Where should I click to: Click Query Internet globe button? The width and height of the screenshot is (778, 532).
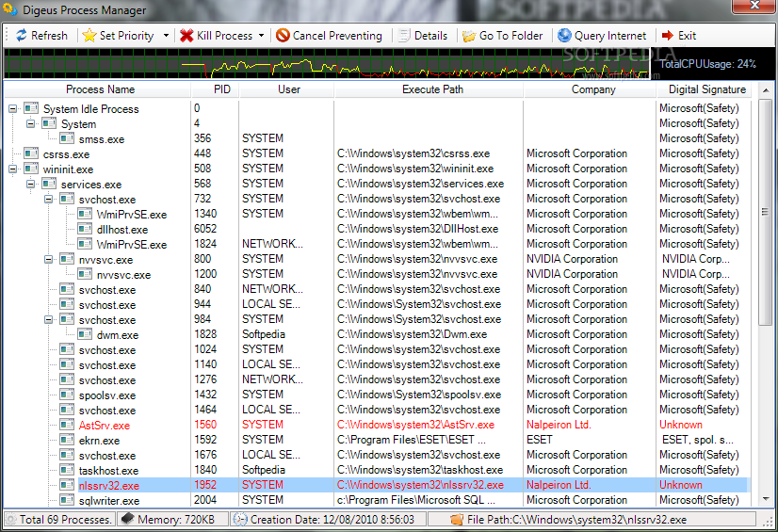tap(601, 36)
